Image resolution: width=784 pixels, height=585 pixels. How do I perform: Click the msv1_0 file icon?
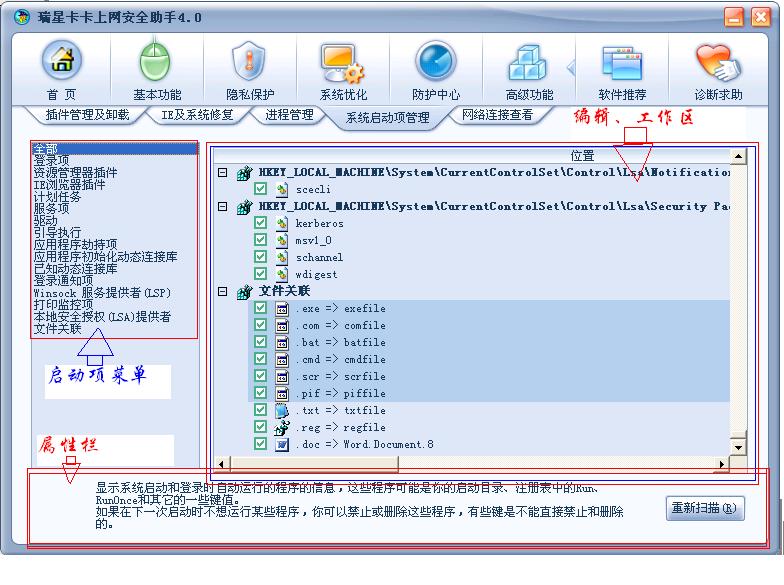[282, 240]
